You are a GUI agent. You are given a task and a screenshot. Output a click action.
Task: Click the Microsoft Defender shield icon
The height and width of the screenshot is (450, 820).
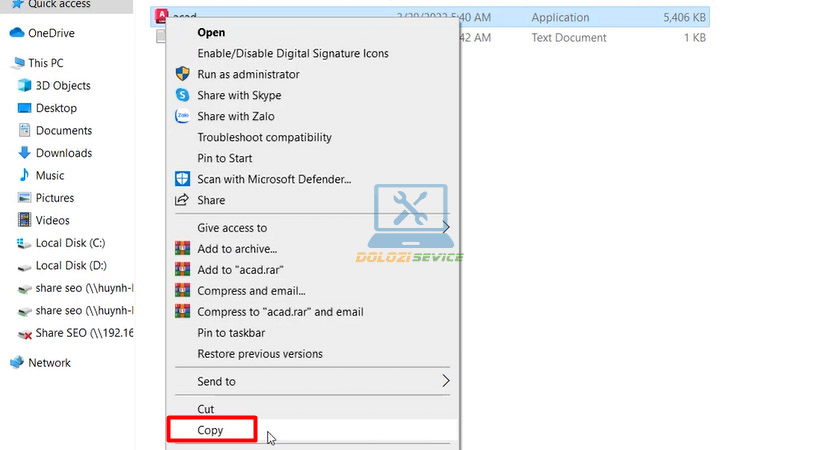pos(182,179)
